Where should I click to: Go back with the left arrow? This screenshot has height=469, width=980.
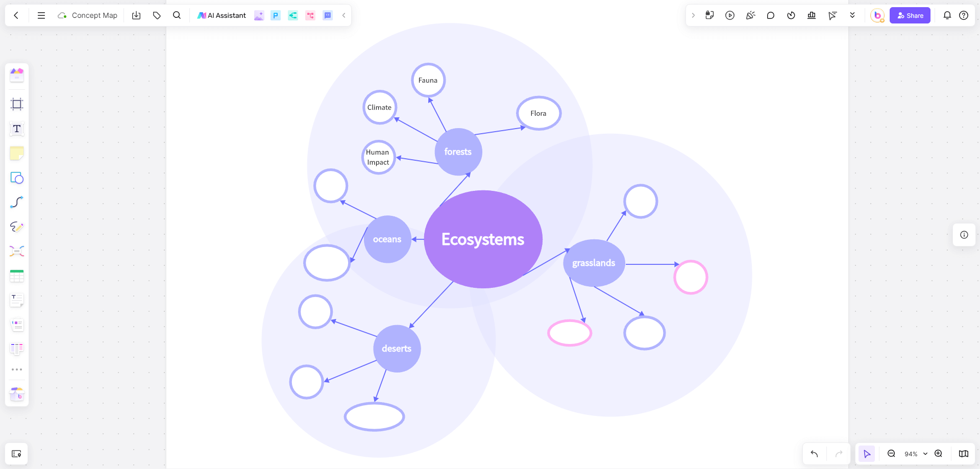click(16, 15)
